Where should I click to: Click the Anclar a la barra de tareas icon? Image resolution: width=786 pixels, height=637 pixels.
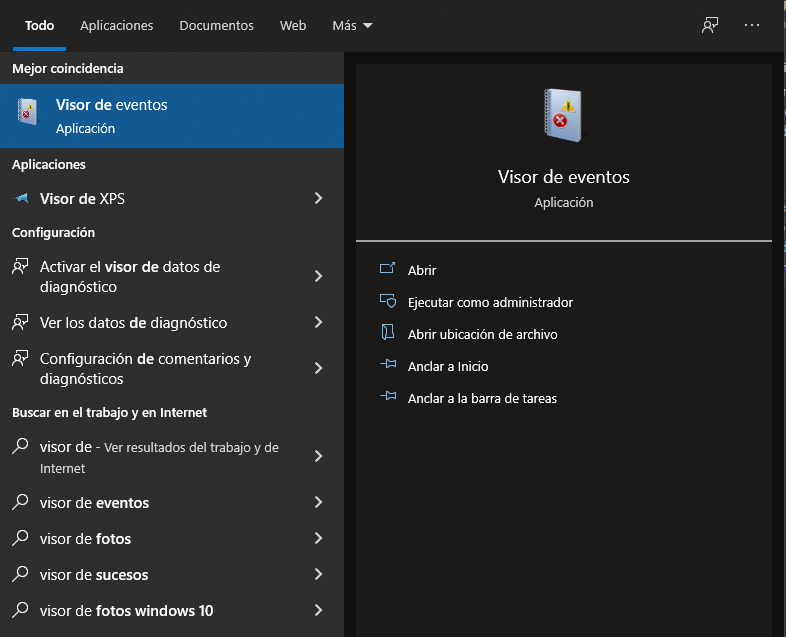click(x=388, y=398)
